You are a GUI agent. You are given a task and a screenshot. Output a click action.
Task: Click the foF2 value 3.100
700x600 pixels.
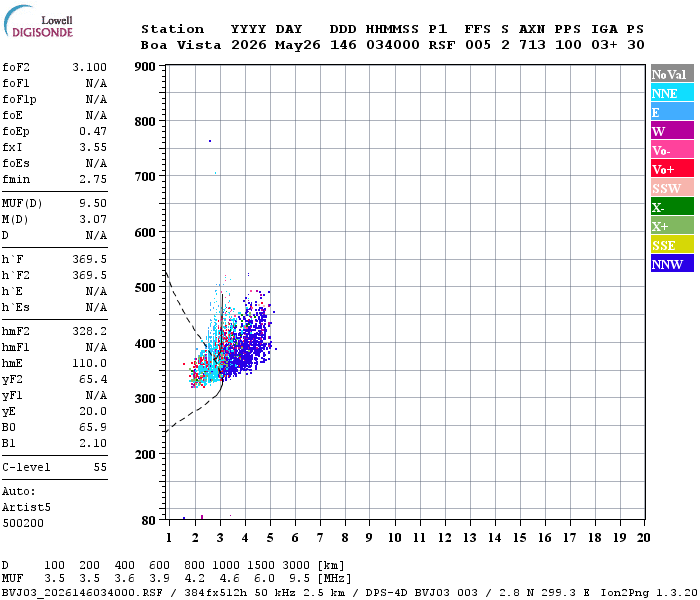89,67
